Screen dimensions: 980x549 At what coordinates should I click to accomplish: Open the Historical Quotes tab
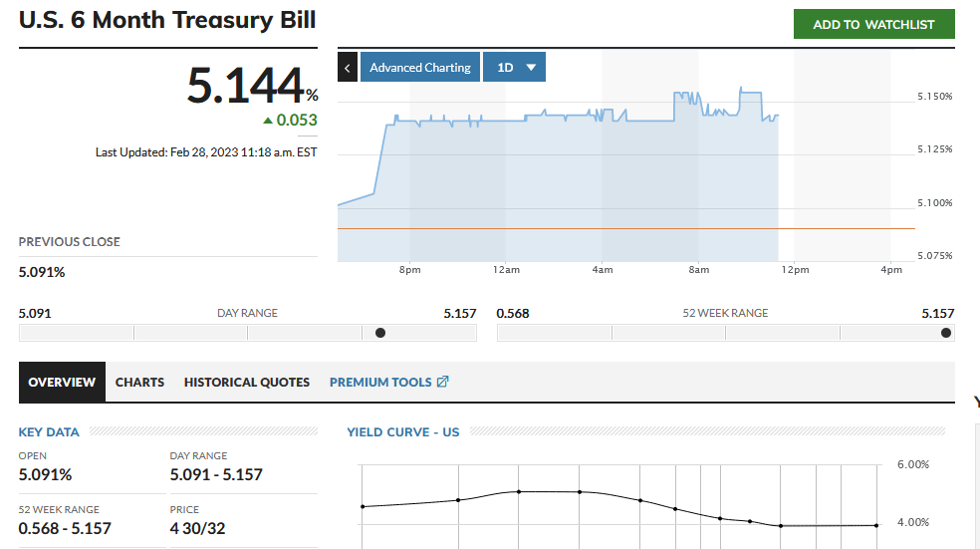[247, 382]
